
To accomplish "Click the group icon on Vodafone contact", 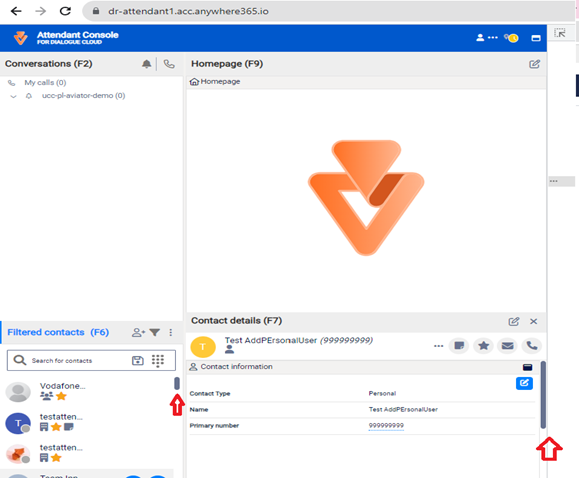I will pyautogui.click(x=47, y=396).
